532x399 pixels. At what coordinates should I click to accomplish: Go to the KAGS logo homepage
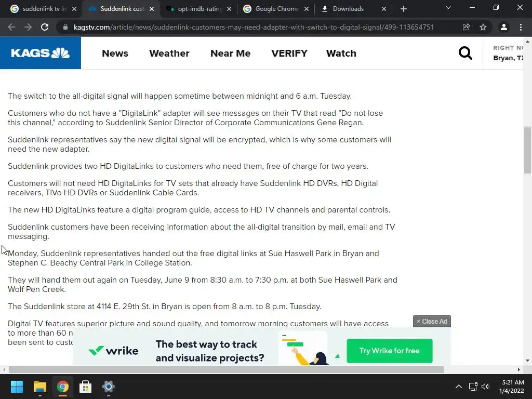pos(41,53)
